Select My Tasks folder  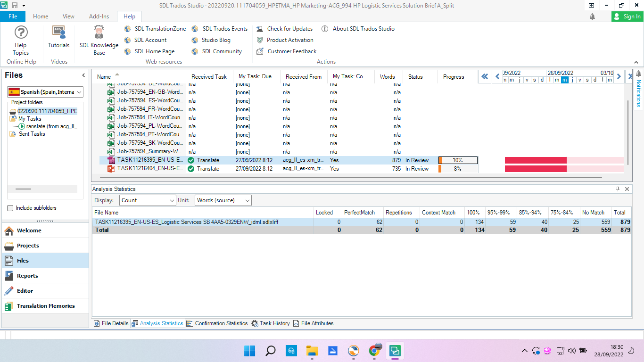pyautogui.click(x=25, y=119)
